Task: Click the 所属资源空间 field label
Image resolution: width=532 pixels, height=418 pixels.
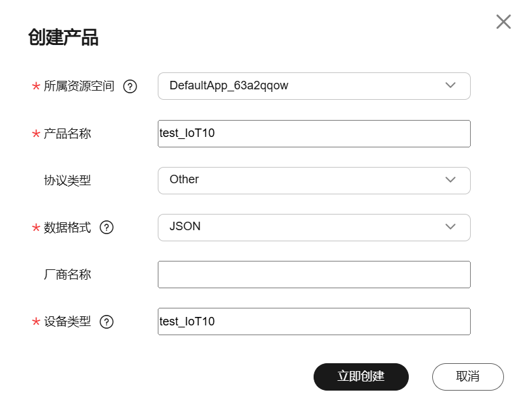Action: [x=79, y=86]
